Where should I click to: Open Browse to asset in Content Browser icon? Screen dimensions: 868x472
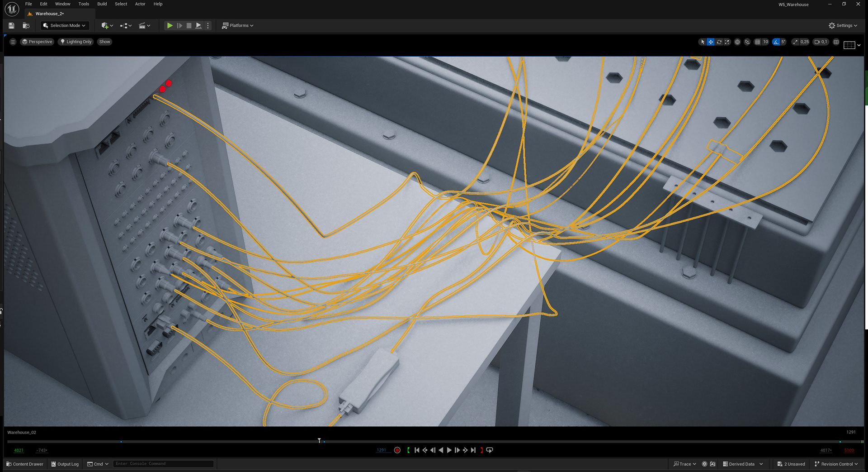[x=26, y=26]
